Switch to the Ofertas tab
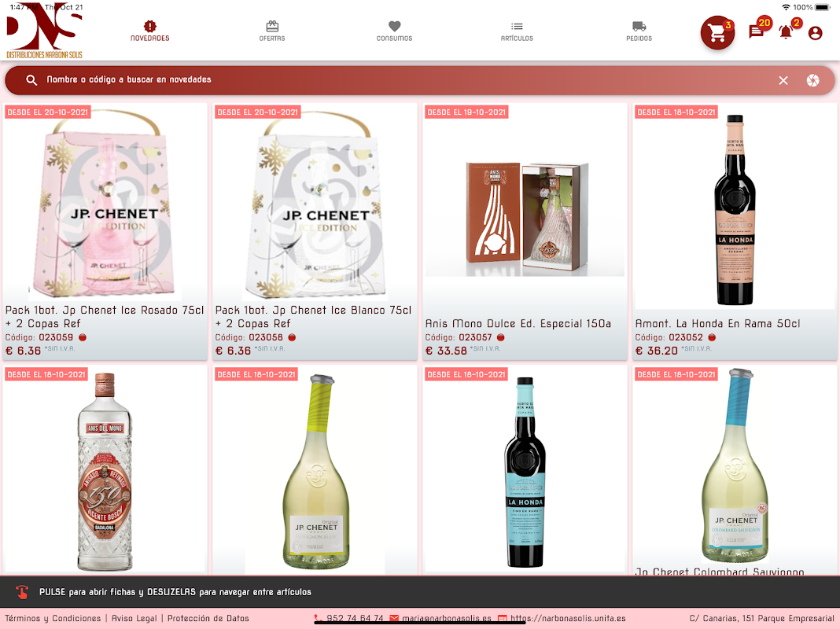 pyautogui.click(x=272, y=31)
